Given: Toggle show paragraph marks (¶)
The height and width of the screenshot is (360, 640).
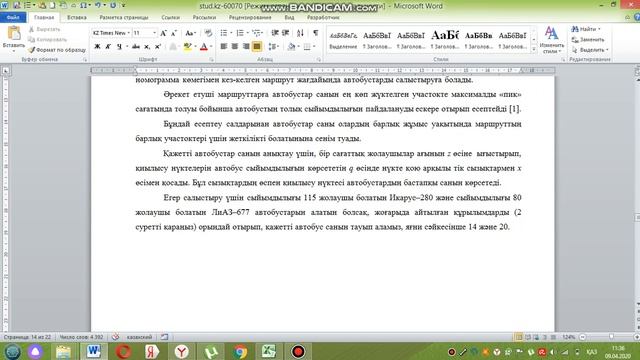Looking at the screenshot, I should point(316,33).
